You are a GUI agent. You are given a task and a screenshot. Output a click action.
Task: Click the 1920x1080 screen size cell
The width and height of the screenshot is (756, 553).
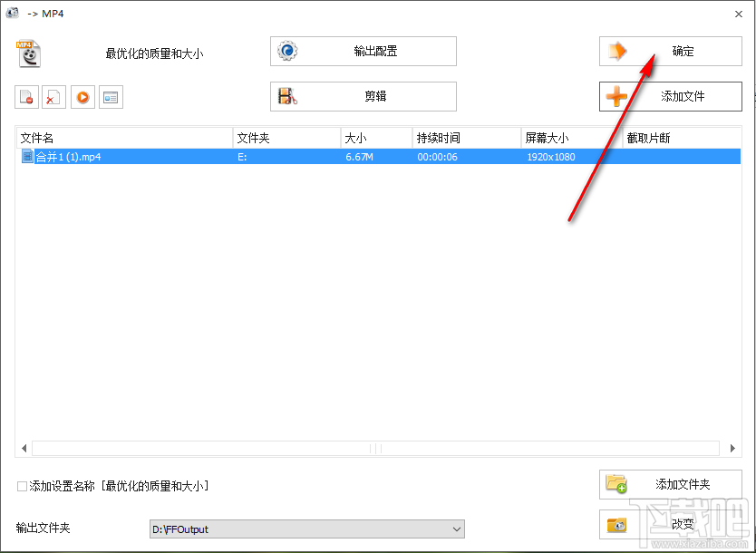(x=551, y=157)
